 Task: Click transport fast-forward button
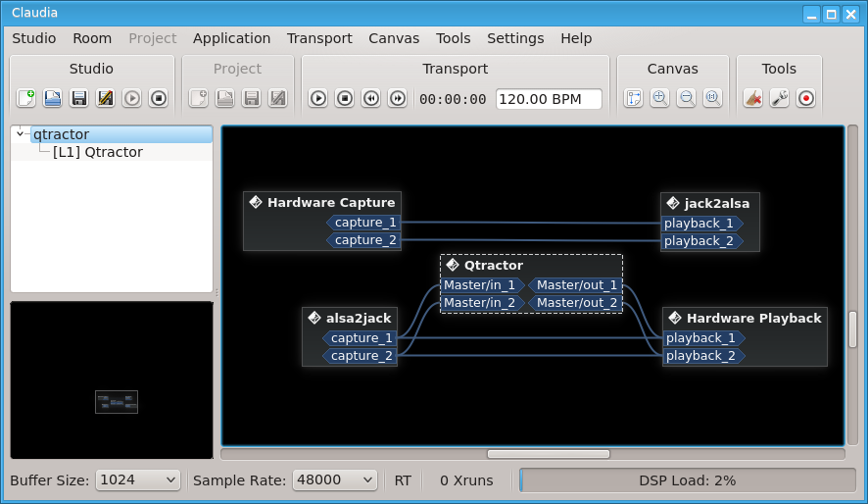click(x=398, y=99)
